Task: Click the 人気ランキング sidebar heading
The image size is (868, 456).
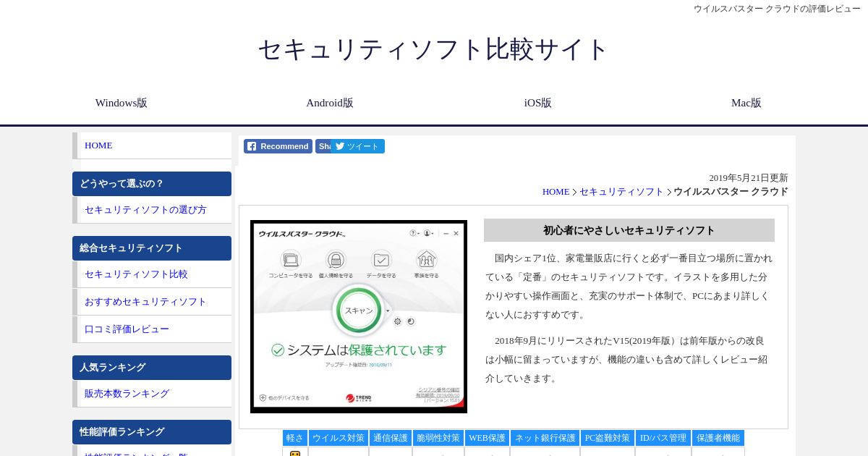Action: [x=152, y=368]
